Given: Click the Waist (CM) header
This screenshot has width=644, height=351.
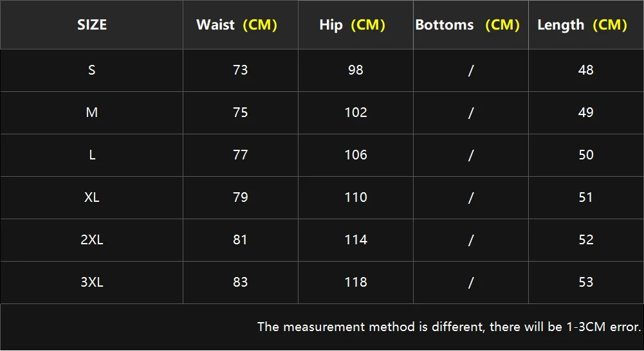Looking at the screenshot, I should tap(237, 25).
